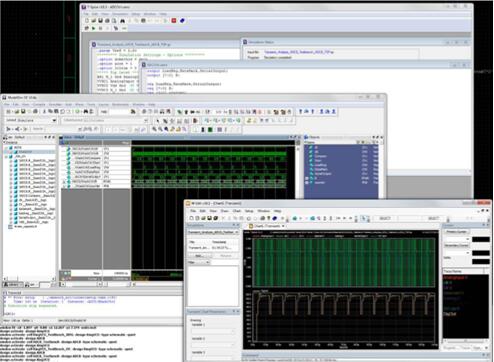
Task: Open Bookmarks menu in ModelSim window
Action: (120, 104)
